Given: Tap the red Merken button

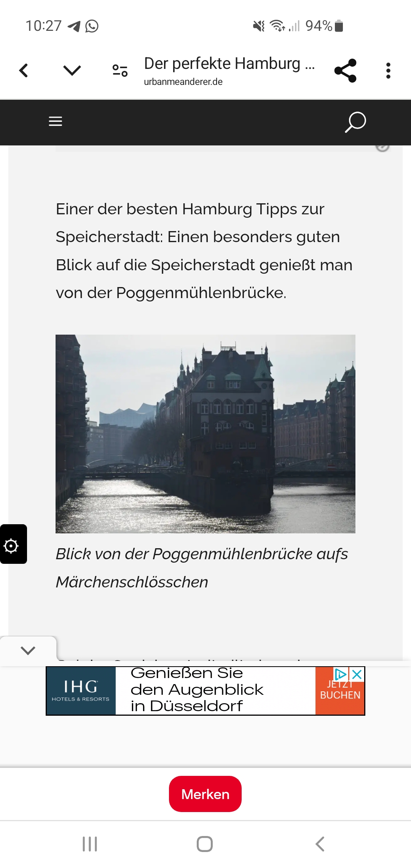Looking at the screenshot, I should pos(205,794).
